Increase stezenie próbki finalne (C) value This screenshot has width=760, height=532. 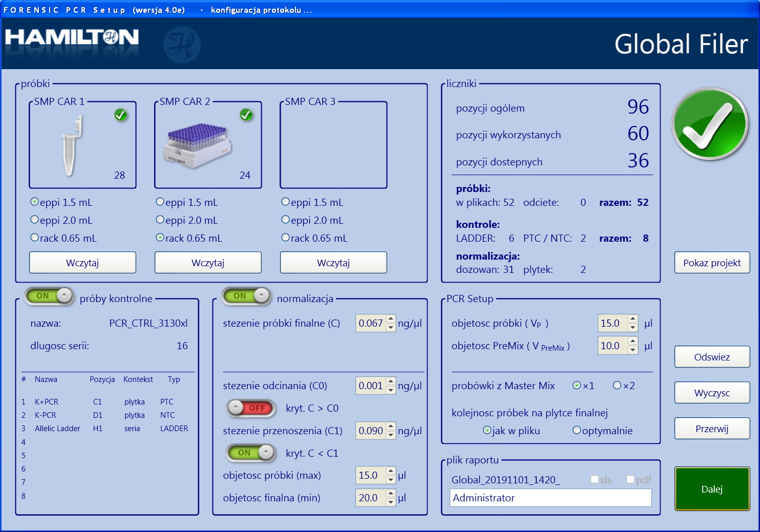(391, 318)
